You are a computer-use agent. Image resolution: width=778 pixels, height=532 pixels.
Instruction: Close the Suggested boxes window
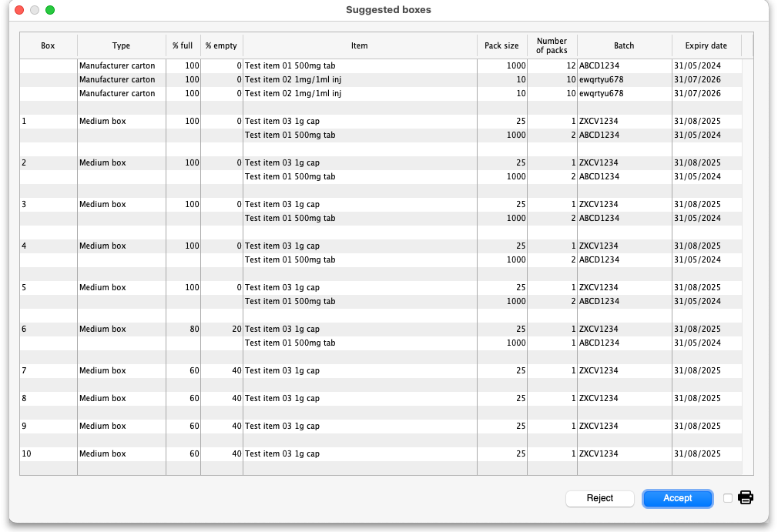[x=19, y=10]
